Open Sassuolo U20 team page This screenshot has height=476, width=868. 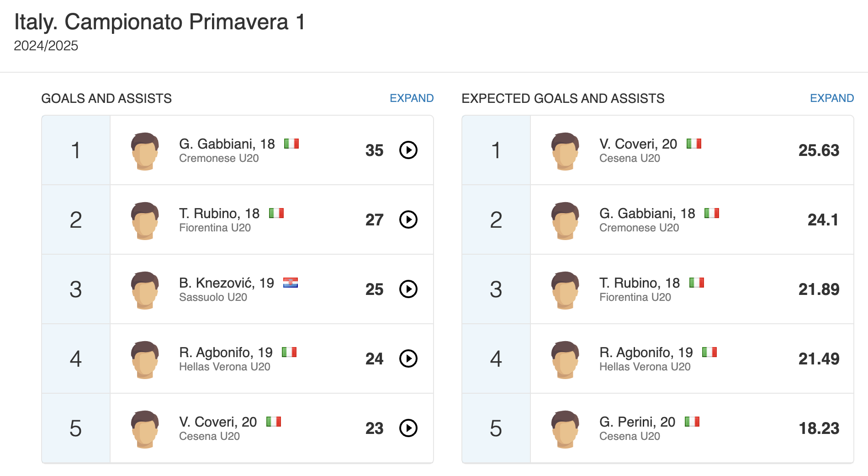(213, 297)
